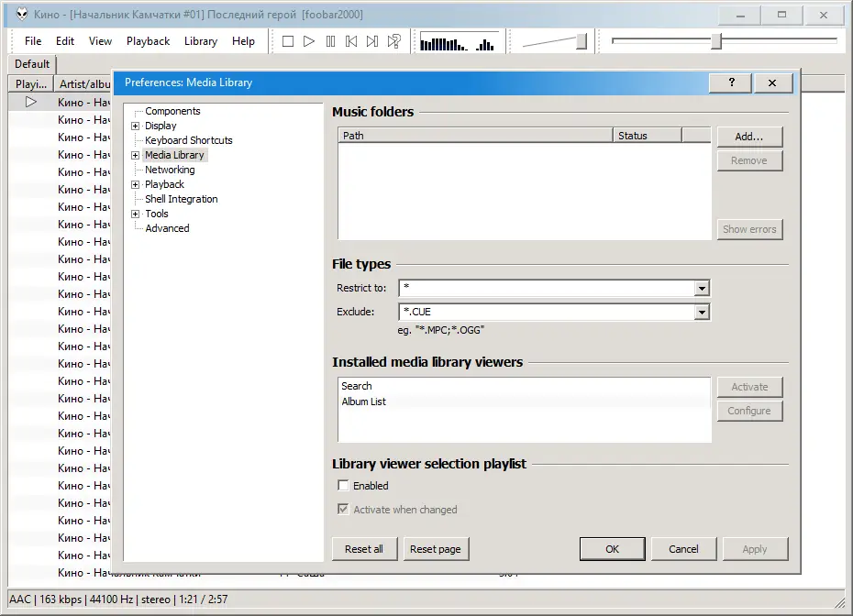The height and width of the screenshot is (616, 853).
Task: Click the Path column header
Action: tap(475, 136)
